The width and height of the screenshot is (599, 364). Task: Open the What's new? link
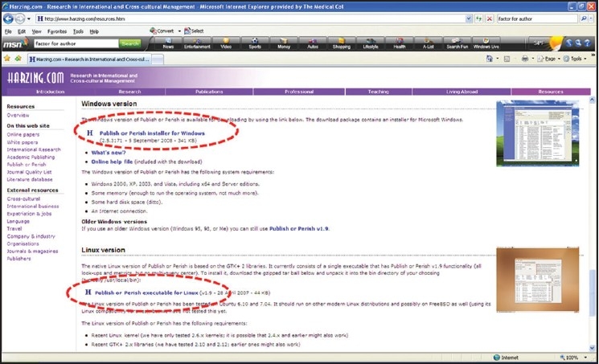109,153
